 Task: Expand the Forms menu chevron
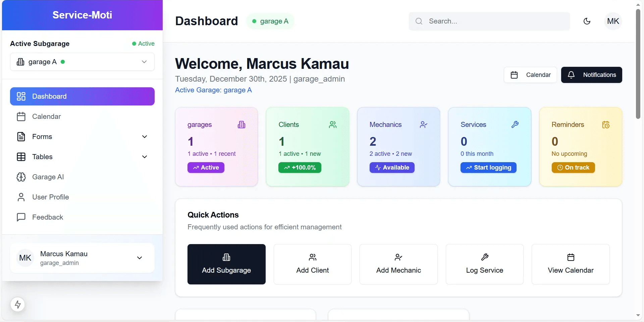tap(145, 137)
